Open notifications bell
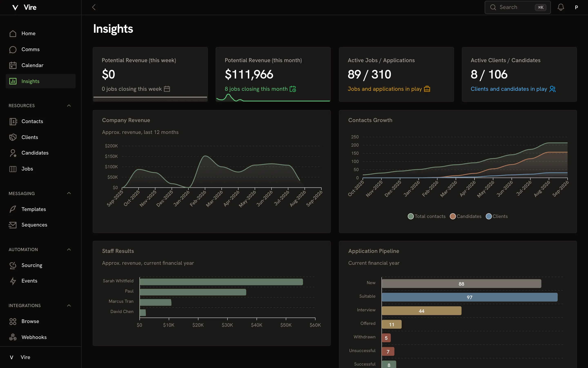The height and width of the screenshot is (368, 588). (x=561, y=7)
